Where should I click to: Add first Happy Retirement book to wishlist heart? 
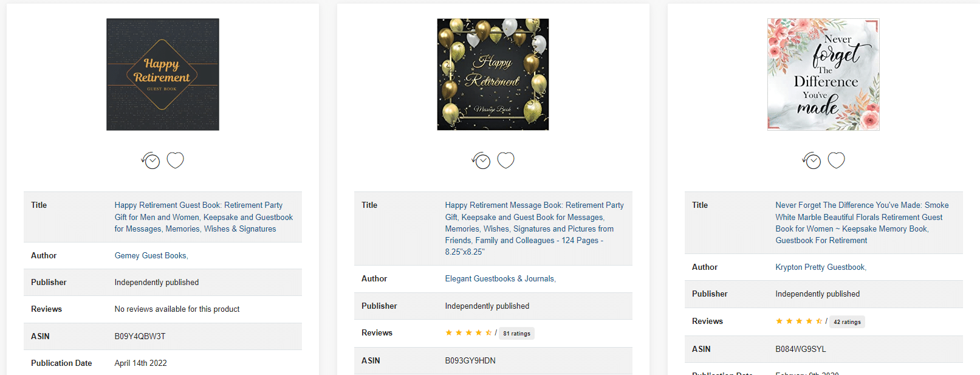click(x=176, y=160)
